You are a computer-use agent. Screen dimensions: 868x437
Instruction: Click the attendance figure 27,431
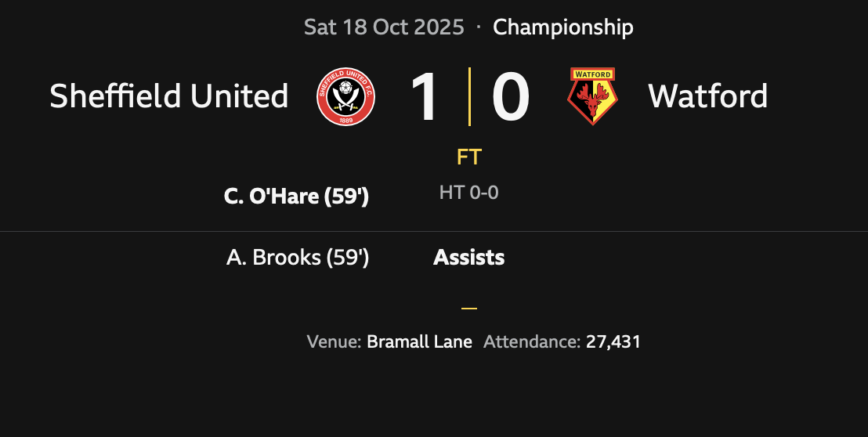click(x=613, y=342)
